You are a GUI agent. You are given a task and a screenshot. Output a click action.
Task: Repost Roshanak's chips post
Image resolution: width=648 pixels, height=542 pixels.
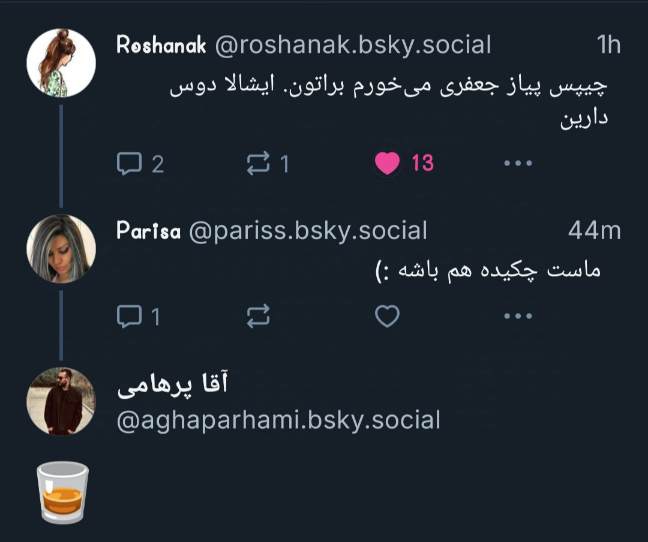pyautogui.click(x=257, y=163)
